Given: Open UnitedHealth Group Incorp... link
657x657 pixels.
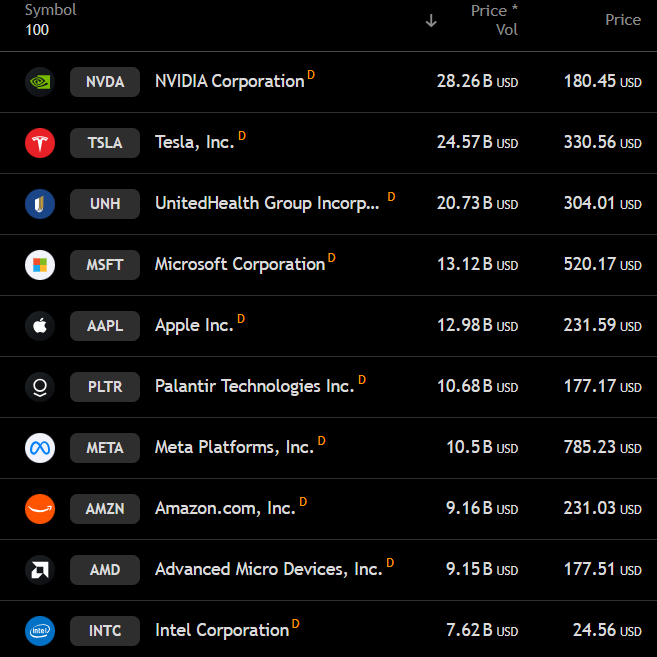Looking at the screenshot, I should (x=267, y=204).
